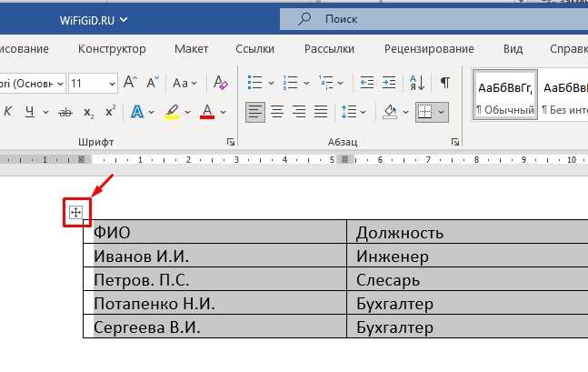The width and height of the screenshot is (588, 372).
Task: Expand shading color dropdown arrow
Action: [405, 112]
